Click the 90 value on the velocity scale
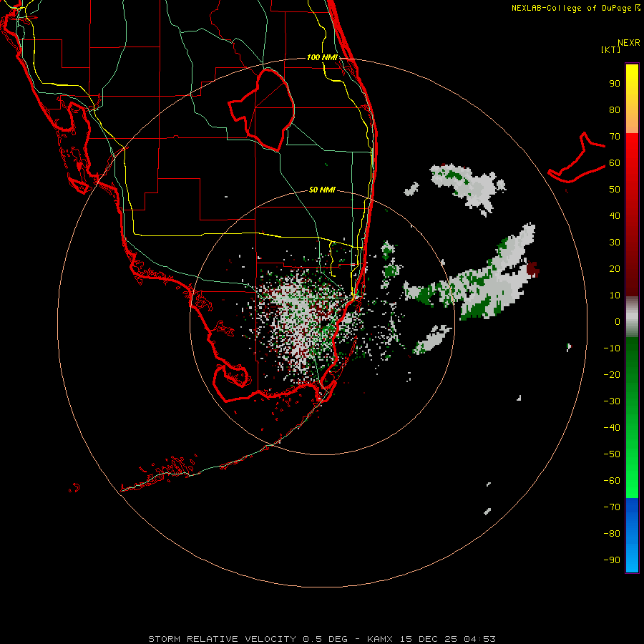644x644 pixels. [x=615, y=84]
